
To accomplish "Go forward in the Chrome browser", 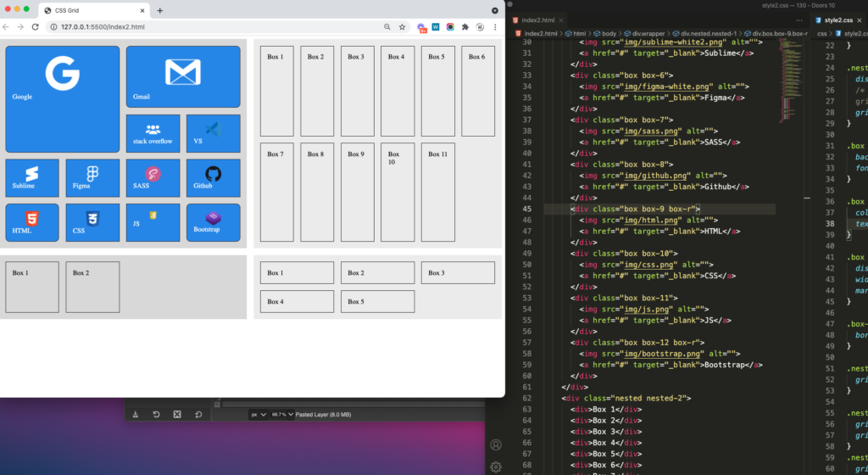I will point(20,26).
